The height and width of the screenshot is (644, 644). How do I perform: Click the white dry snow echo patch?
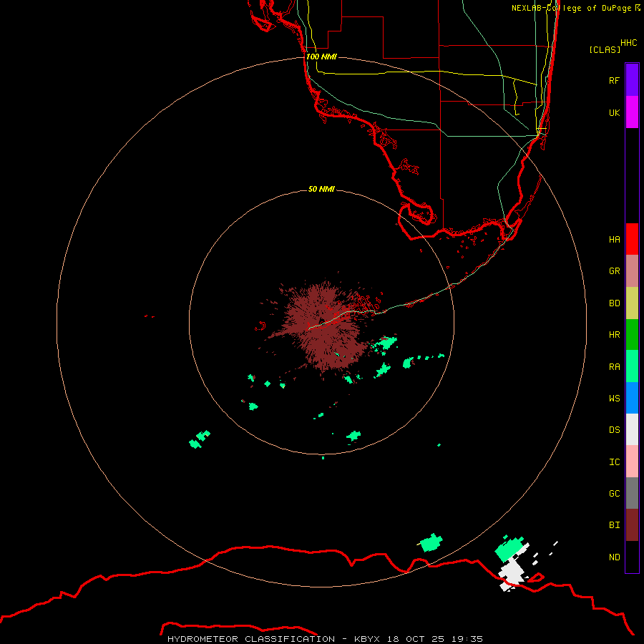click(x=512, y=574)
